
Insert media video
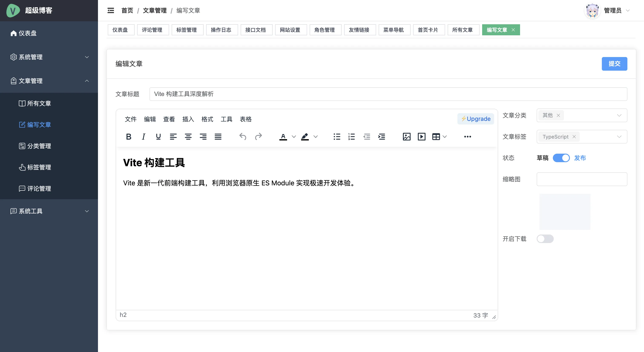(x=421, y=137)
